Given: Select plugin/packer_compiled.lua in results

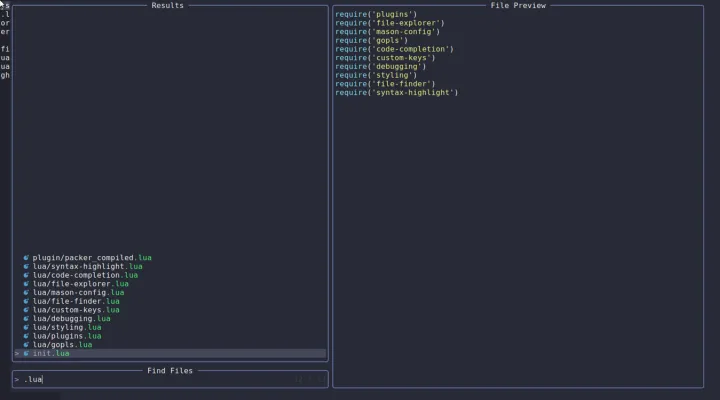Looking at the screenshot, I should 92,258.
